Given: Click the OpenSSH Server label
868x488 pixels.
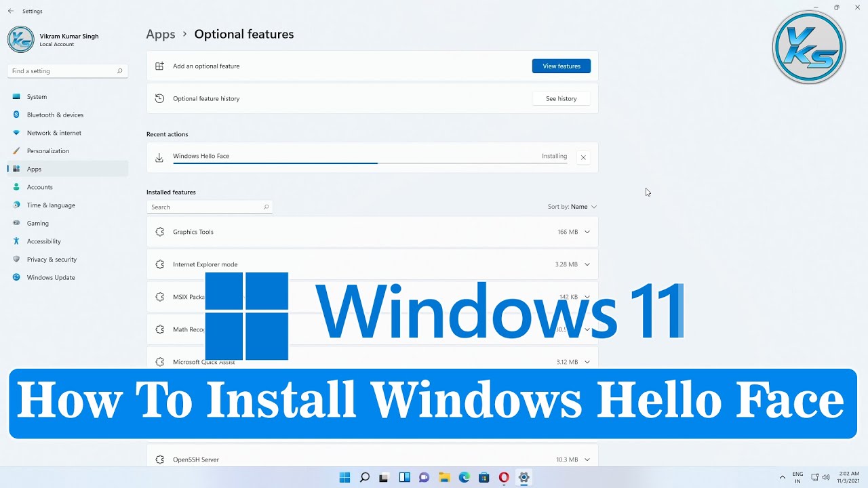Looking at the screenshot, I should (196, 460).
